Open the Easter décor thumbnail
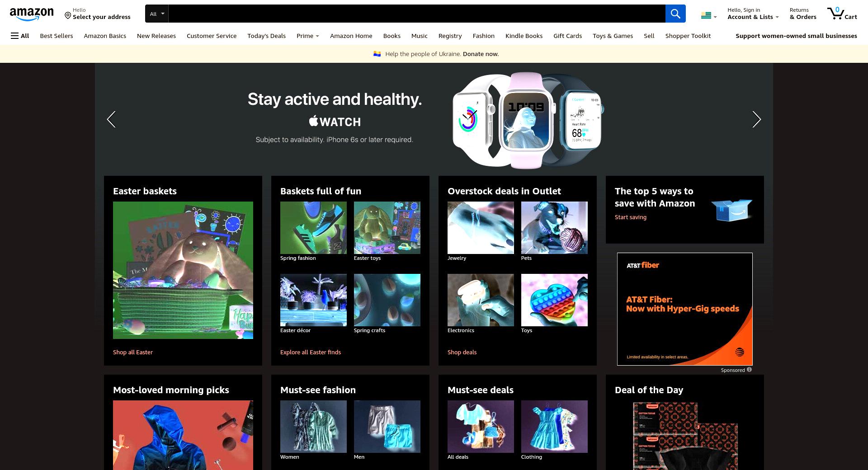 tap(313, 300)
